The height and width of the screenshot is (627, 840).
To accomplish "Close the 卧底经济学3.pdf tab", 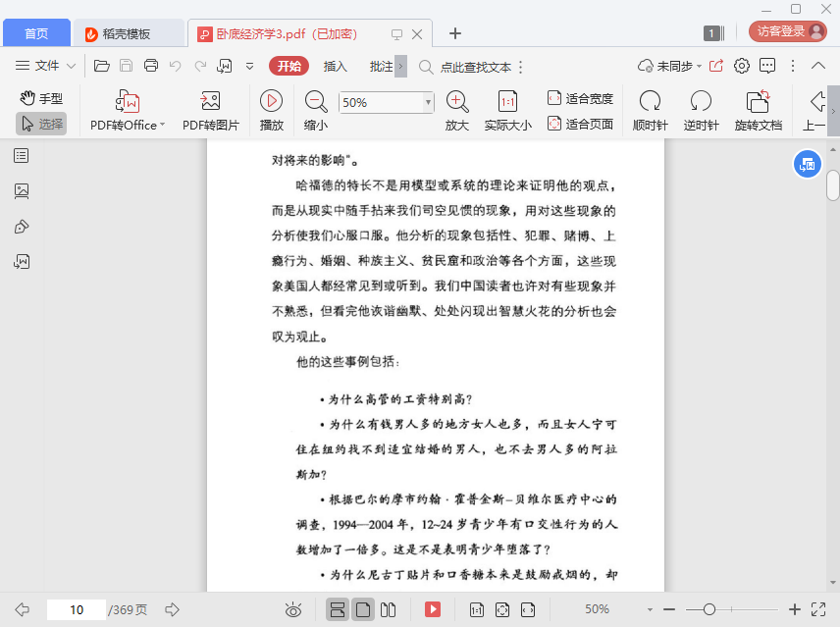I will 417,34.
